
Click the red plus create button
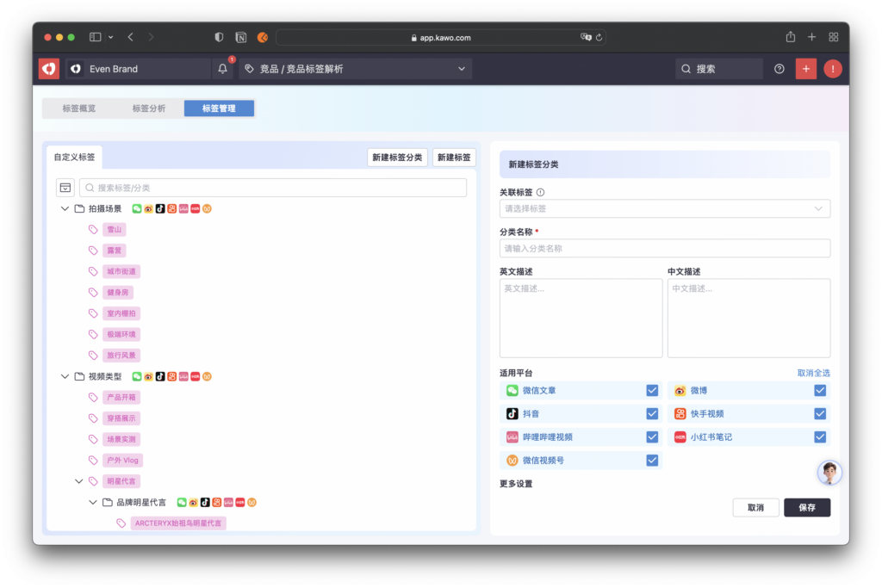click(805, 69)
